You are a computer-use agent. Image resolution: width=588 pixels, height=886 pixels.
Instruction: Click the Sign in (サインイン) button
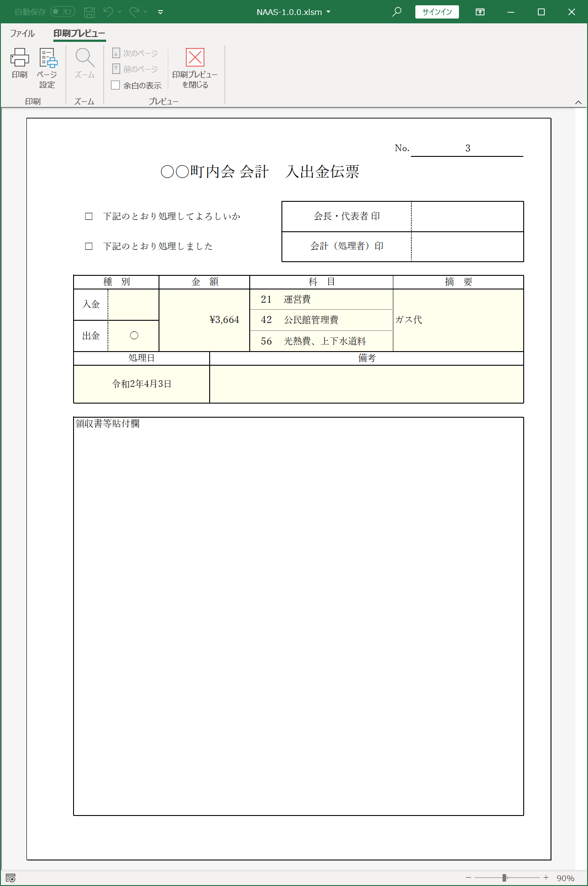[x=437, y=12]
